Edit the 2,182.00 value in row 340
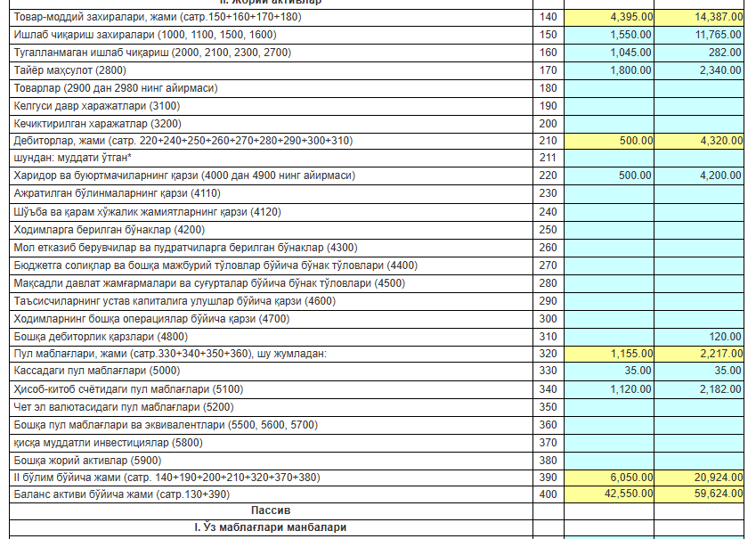 click(699, 389)
